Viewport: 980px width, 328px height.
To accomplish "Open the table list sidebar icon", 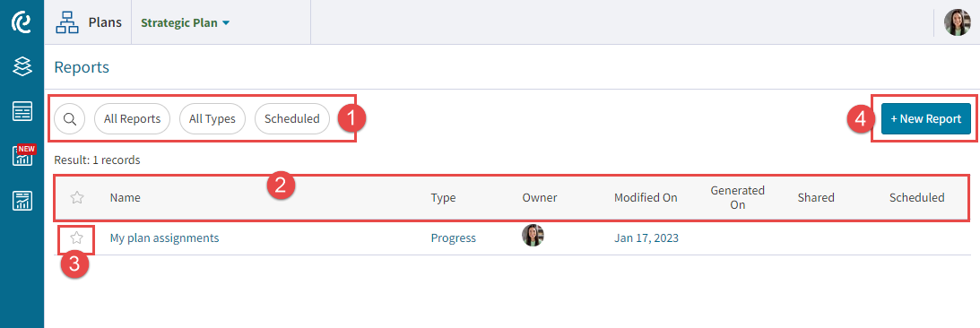I will 22,112.
